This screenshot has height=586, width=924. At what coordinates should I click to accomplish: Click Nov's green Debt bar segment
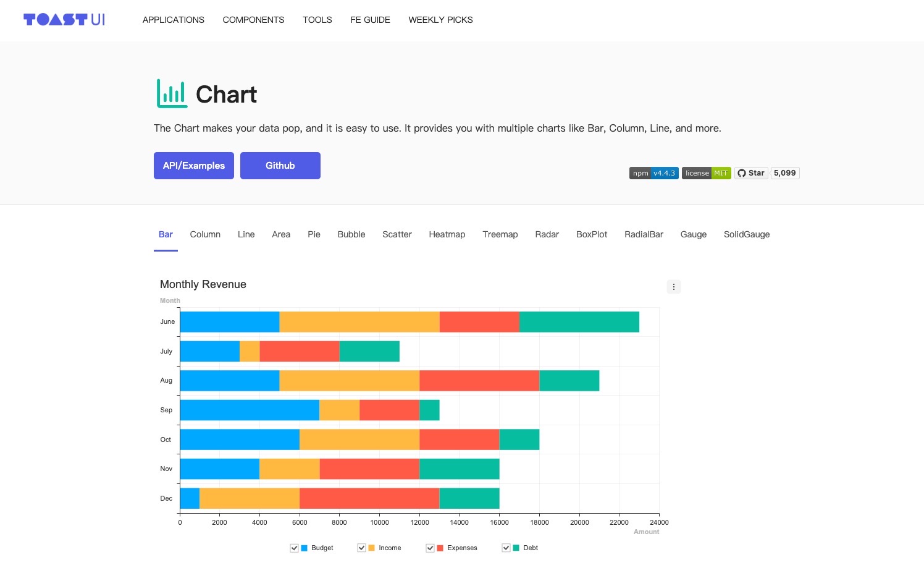pyautogui.click(x=460, y=469)
